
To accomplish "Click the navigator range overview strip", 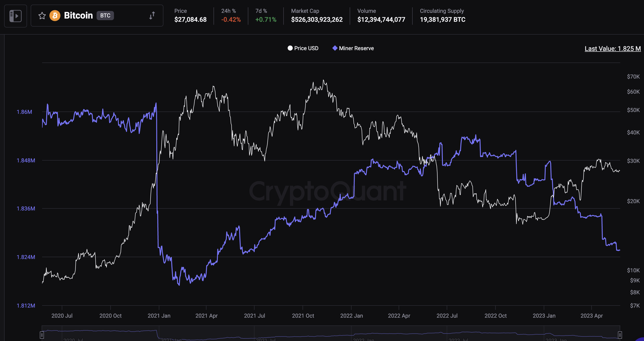I will point(331,333).
